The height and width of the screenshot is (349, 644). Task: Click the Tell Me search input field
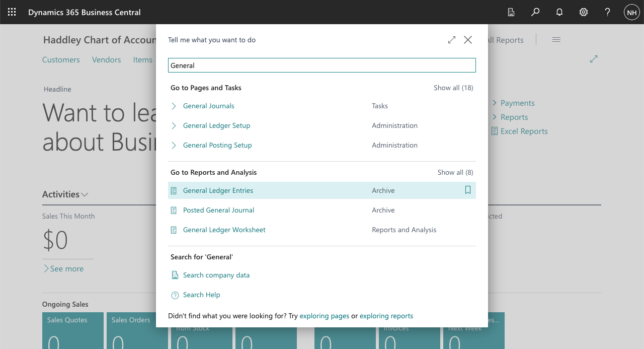click(322, 65)
